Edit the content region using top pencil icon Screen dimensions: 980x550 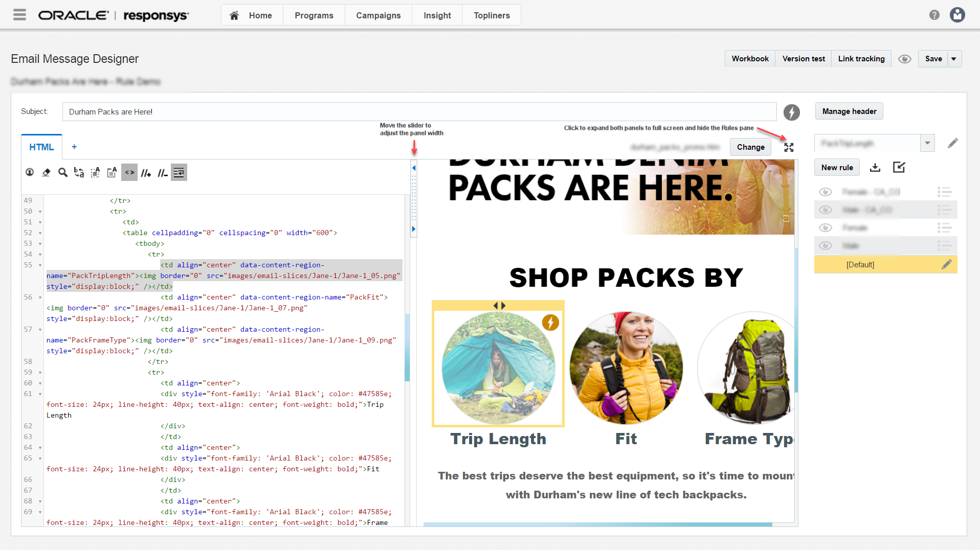(952, 143)
